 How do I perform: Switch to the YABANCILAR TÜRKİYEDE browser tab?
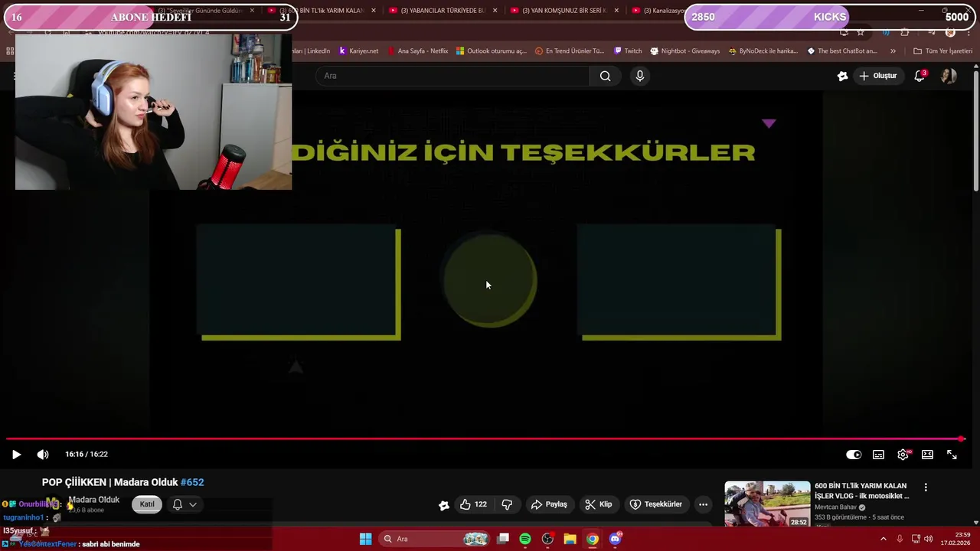[x=443, y=11]
